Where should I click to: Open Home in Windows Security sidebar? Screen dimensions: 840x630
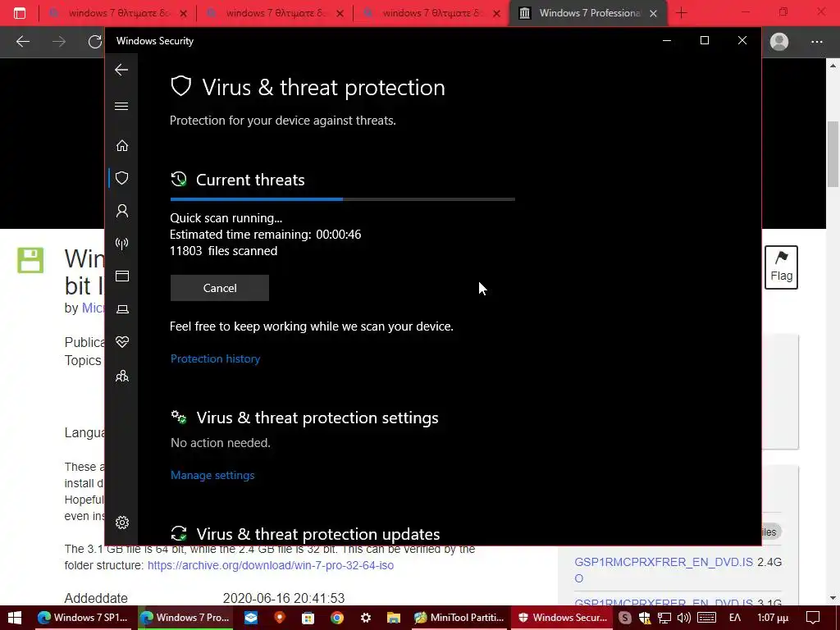coord(122,145)
